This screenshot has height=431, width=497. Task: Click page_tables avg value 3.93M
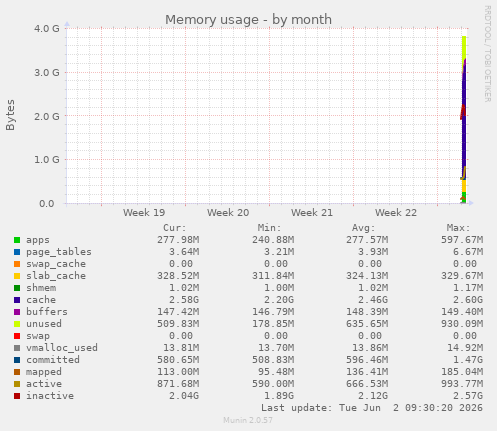click(373, 252)
